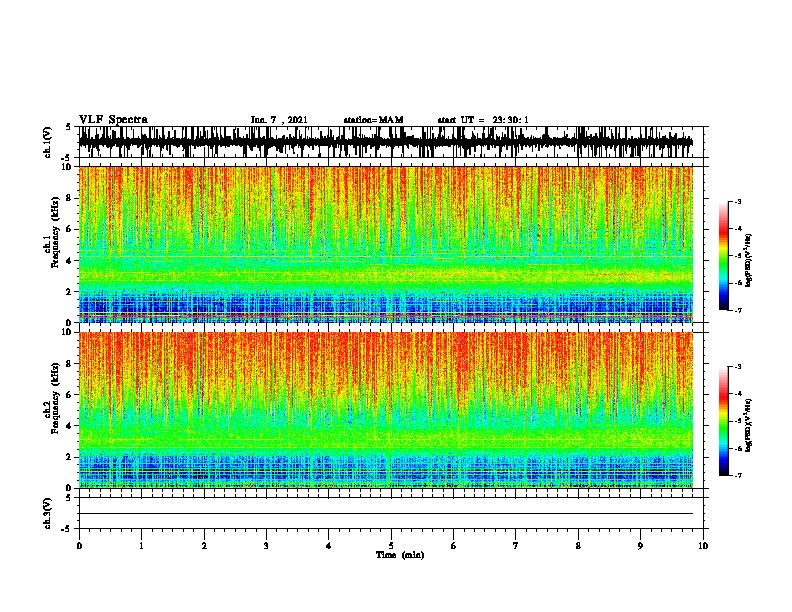Click the -3 label on ch.1 color scale
792x612 pixels.
738,201
